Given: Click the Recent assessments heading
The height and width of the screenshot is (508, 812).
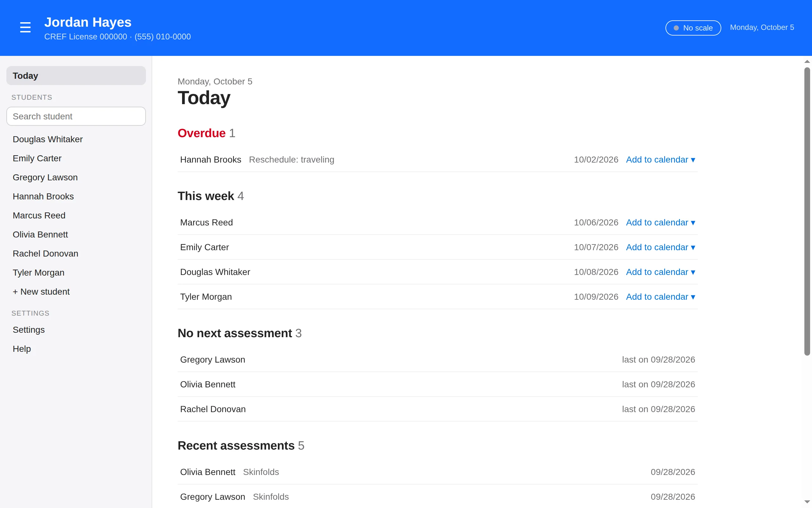Looking at the screenshot, I should [x=241, y=445].
